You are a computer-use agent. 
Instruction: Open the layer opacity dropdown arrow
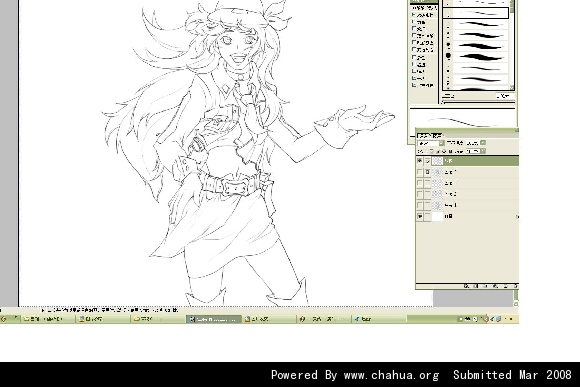[x=483, y=143]
